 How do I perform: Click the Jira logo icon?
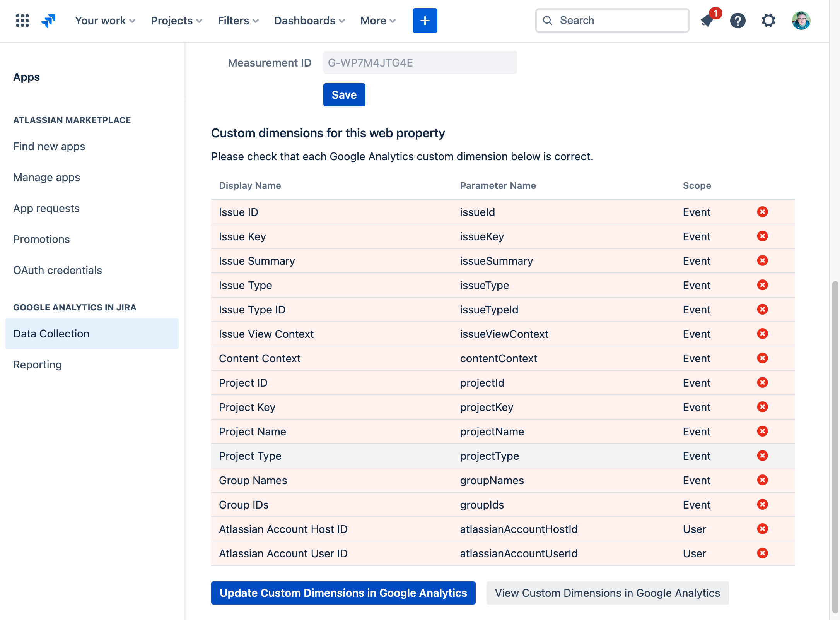point(49,21)
